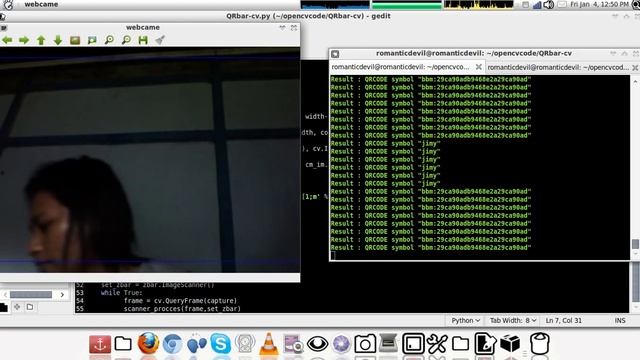Open the Python language dropdown in status bar
Screen dimensions: 640x360
pos(465,320)
